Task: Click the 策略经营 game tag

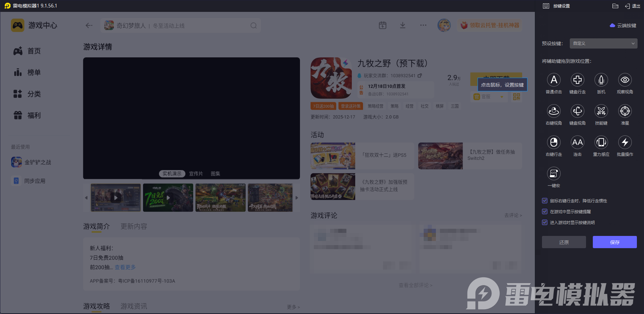Action: point(376,106)
